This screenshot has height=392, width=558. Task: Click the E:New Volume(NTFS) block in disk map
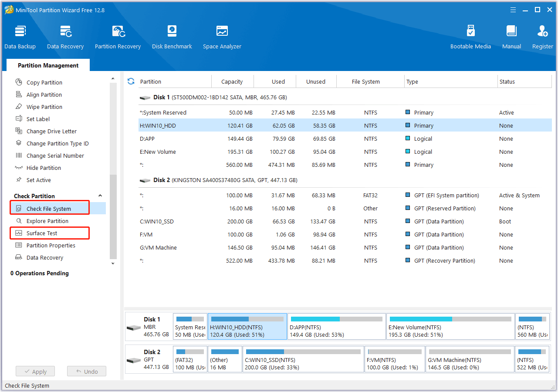[x=450, y=327]
